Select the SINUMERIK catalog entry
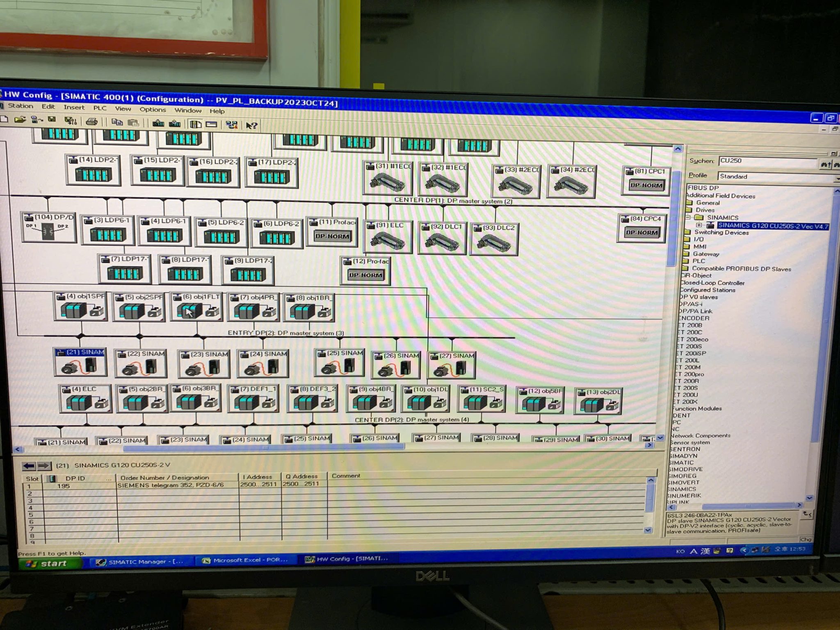Viewport: 840px width, 630px height. tap(684, 495)
